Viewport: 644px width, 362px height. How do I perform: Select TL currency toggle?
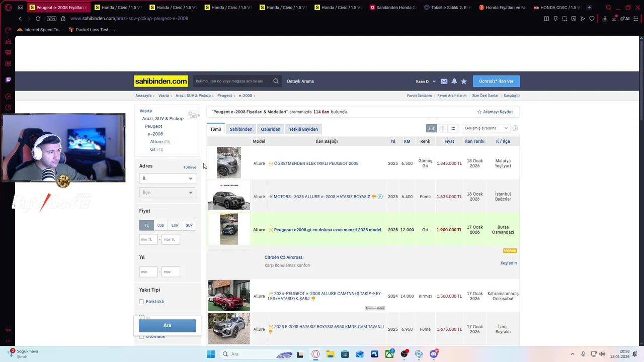pos(146,225)
